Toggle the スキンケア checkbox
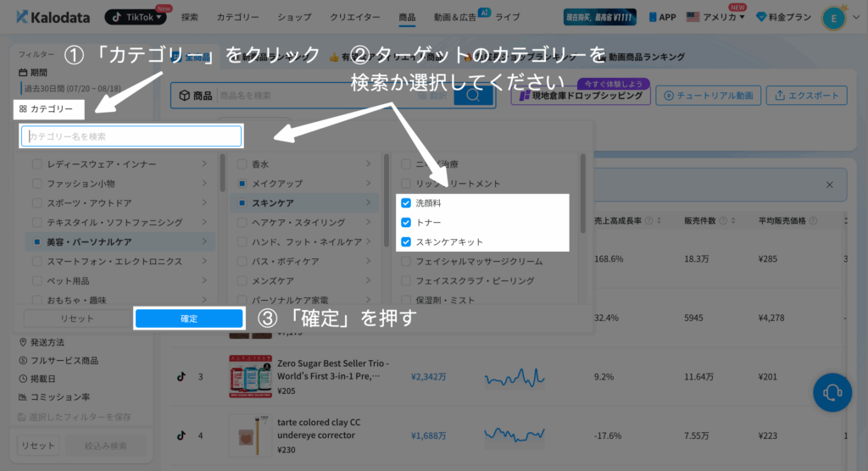The image size is (868, 471). 242,203
